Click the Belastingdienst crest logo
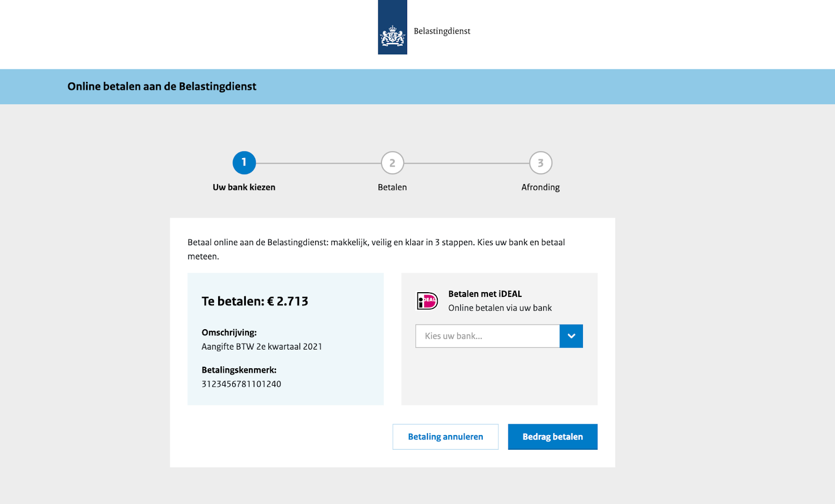 [x=392, y=27]
